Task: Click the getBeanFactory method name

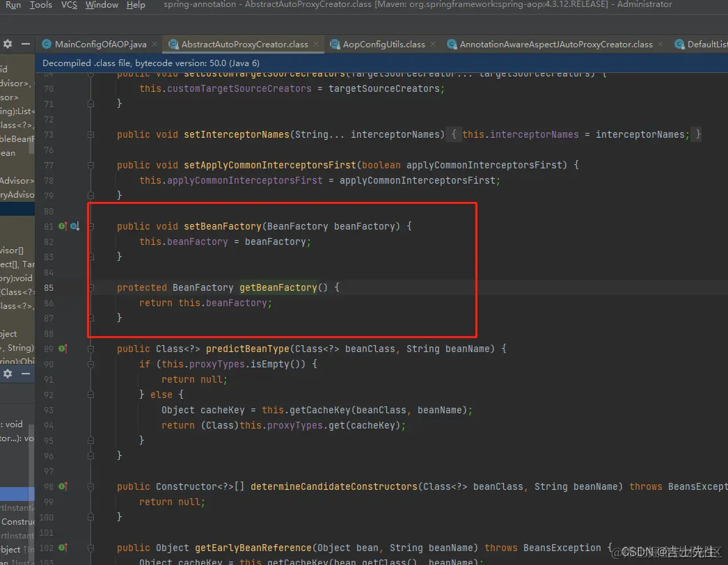Action: click(x=278, y=287)
